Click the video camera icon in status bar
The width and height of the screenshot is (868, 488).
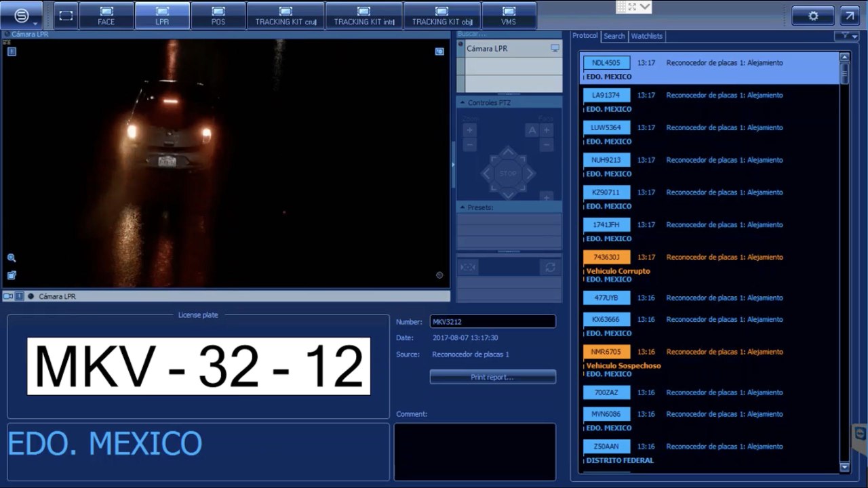[8, 296]
